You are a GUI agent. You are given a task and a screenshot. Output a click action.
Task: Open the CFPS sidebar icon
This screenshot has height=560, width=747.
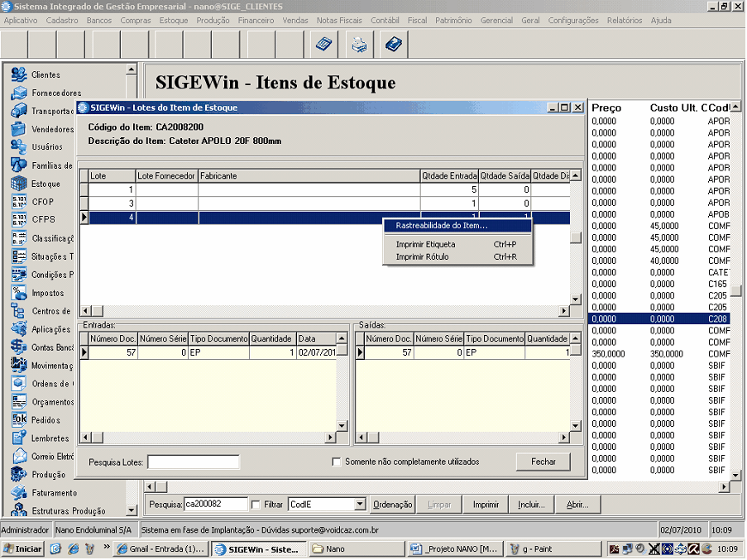pos(18,219)
